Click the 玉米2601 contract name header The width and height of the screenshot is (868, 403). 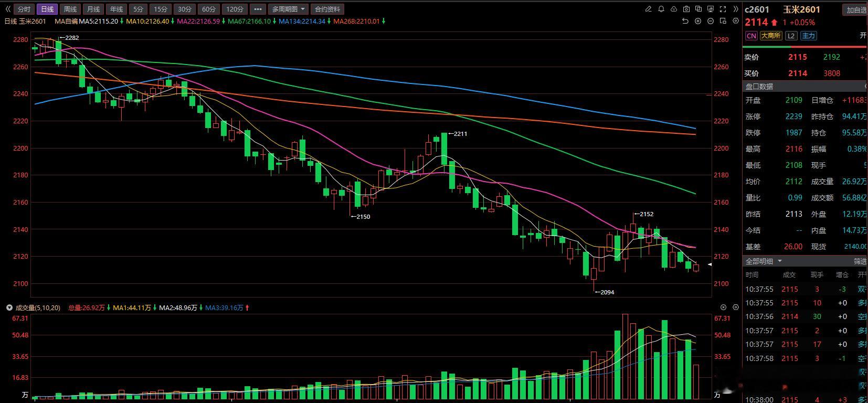[x=801, y=9]
